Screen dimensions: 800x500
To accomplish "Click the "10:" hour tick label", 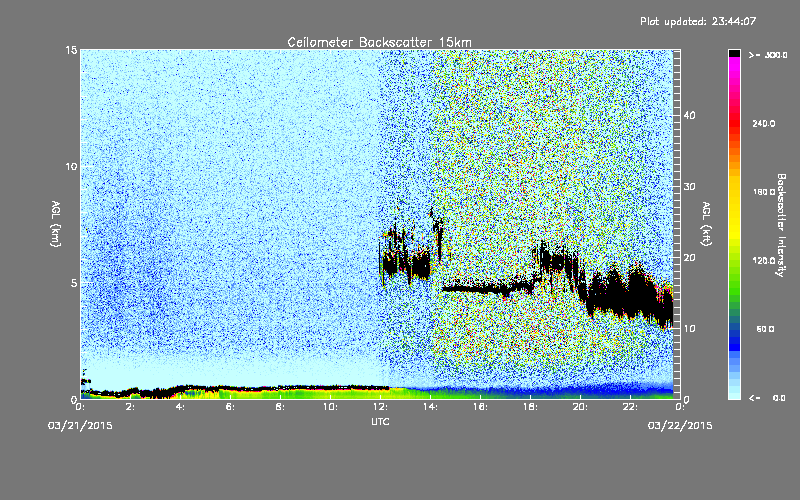I will click(x=330, y=407).
